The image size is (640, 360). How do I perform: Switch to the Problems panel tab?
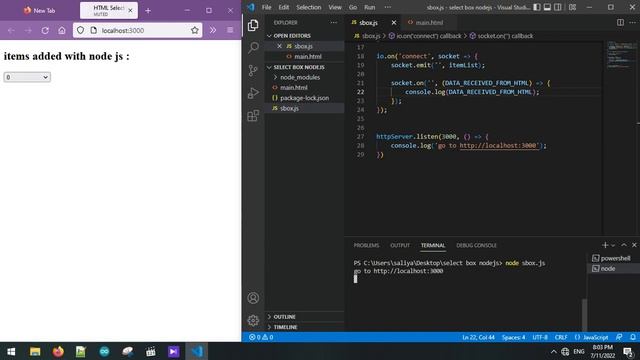(x=366, y=245)
